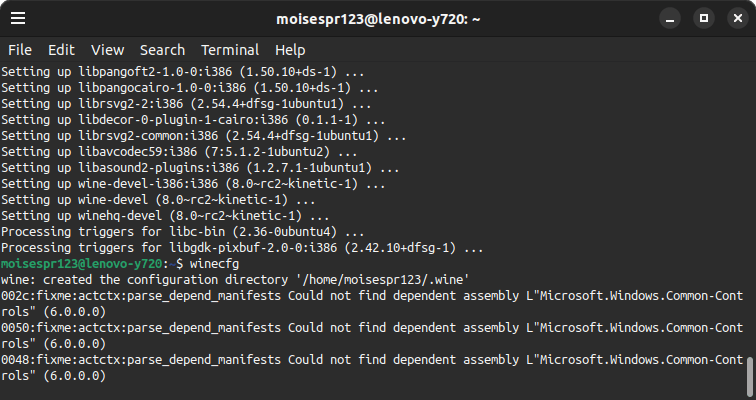Maximize the terminal window
756x400 pixels.
pos(703,18)
